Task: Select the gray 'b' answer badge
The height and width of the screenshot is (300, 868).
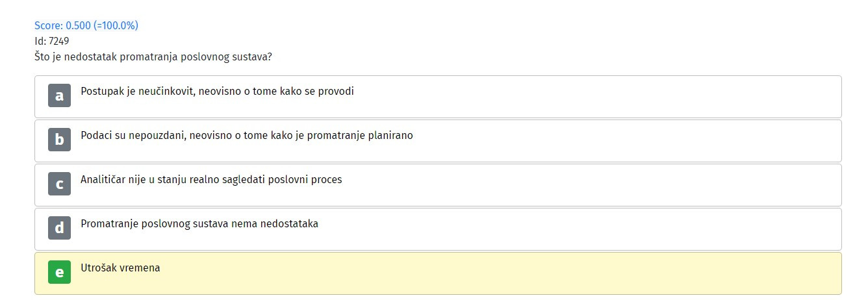Action: coord(59,140)
